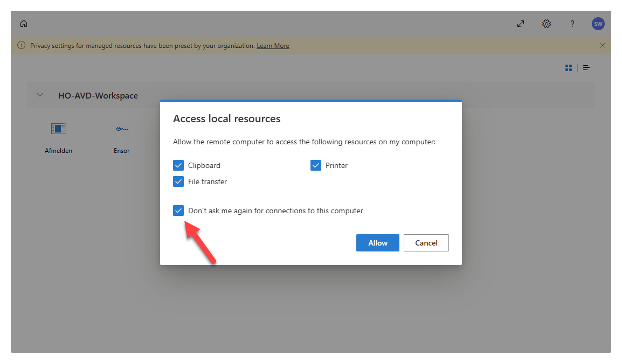Launch the Afmelden app icon
The image size is (622, 364).
[x=58, y=129]
